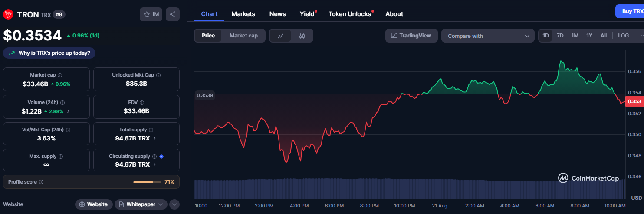Open the News tab
The height and width of the screenshot is (214, 644).
[x=278, y=14]
